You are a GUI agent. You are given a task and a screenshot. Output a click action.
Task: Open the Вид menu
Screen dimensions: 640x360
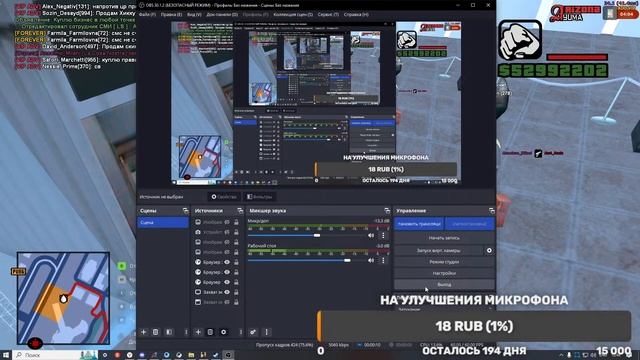194,14
